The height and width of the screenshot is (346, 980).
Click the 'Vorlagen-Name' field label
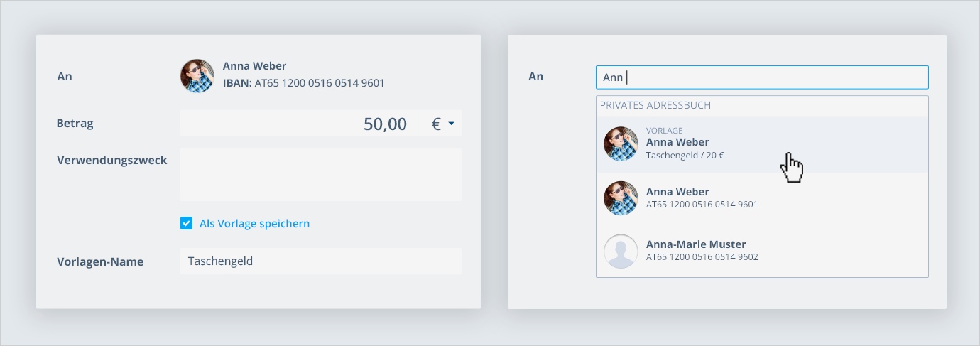click(x=100, y=261)
